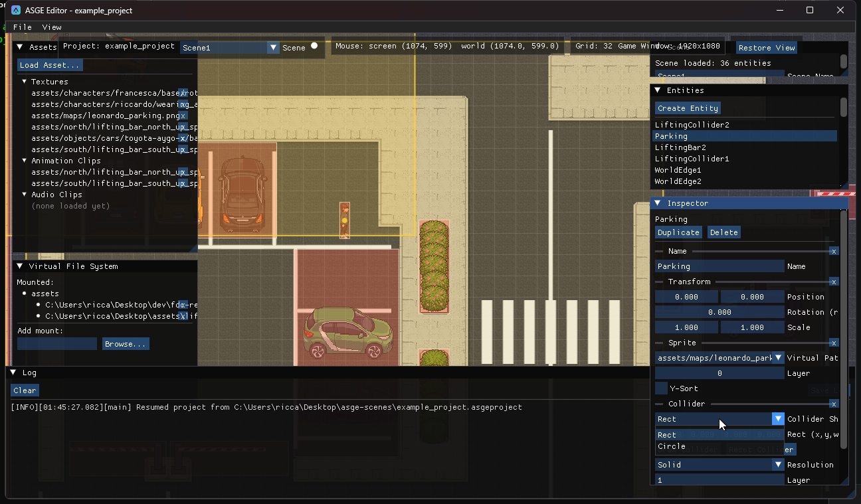Click the Restore View button
861x504 pixels.
[x=767, y=48]
